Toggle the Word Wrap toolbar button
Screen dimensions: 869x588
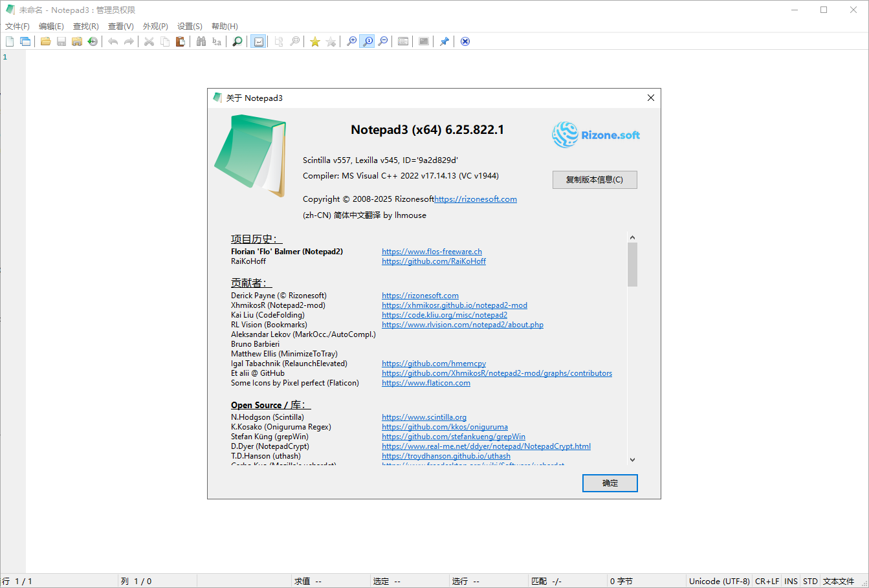258,41
